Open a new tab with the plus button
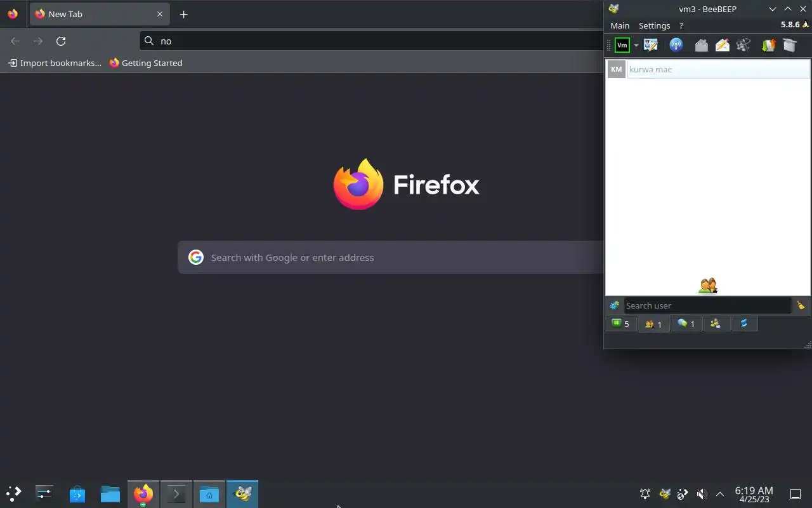 pyautogui.click(x=183, y=14)
